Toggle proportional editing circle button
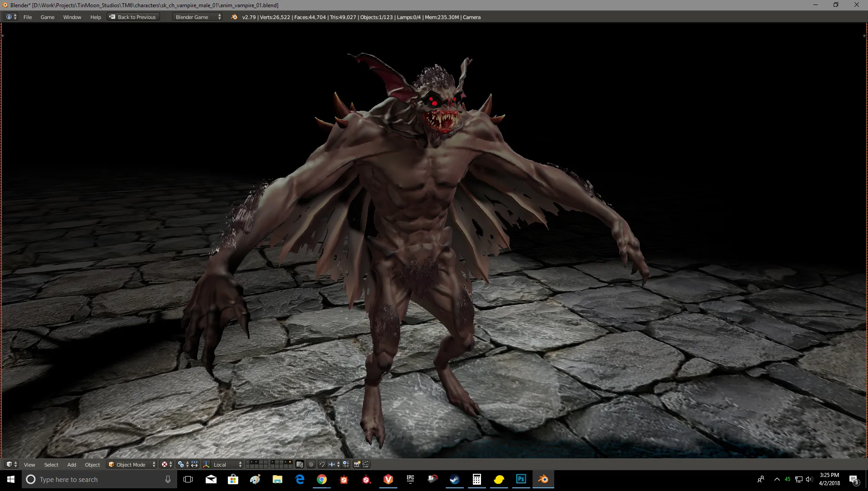The image size is (868, 491). [x=311, y=464]
